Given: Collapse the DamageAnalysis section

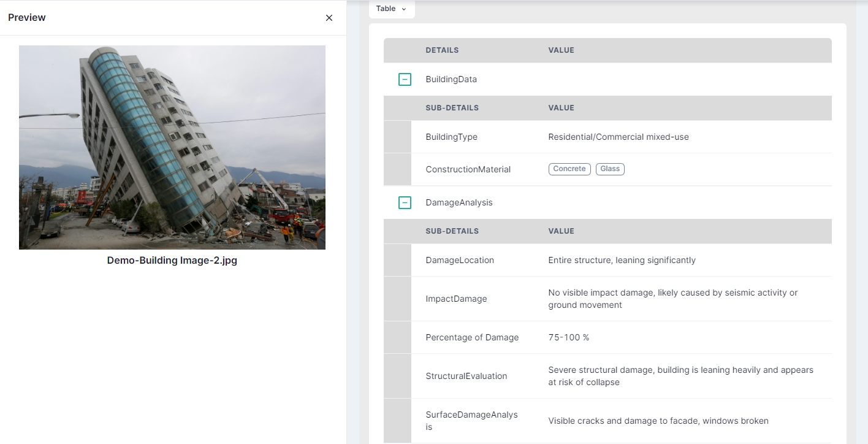Looking at the screenshot, I should tap(405, 202).
